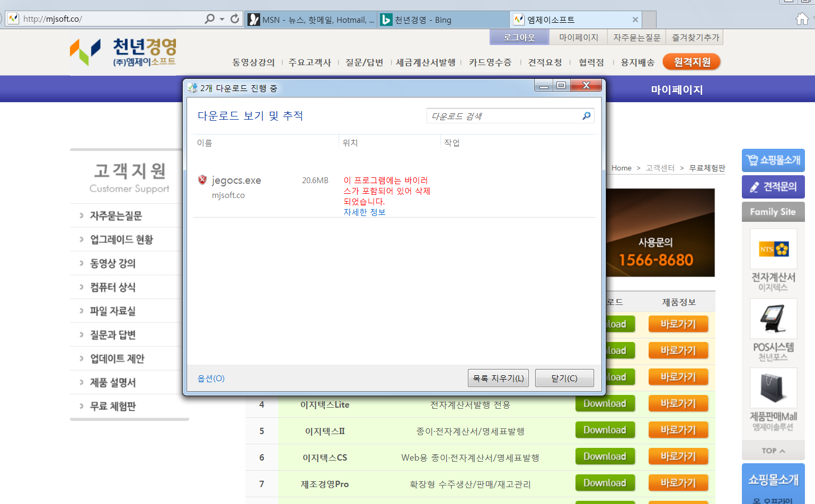Click the 이름 column header

(205, 143)
